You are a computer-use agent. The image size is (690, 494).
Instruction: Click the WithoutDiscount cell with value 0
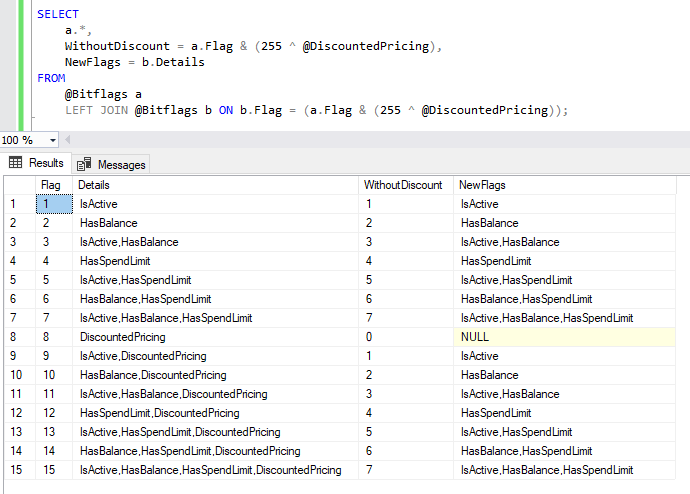[x=406, y=337]
